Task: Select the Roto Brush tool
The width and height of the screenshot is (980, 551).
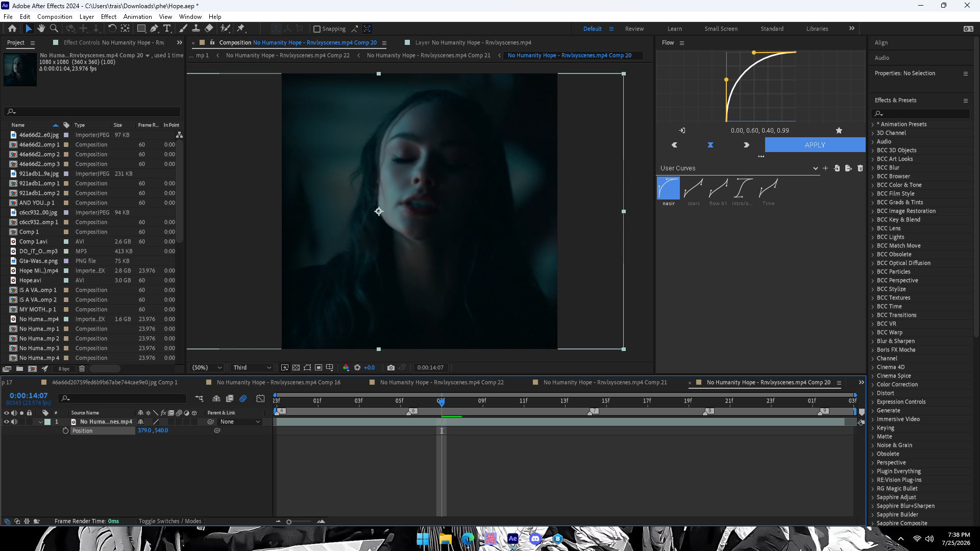Action: click(x=225, y=29)
